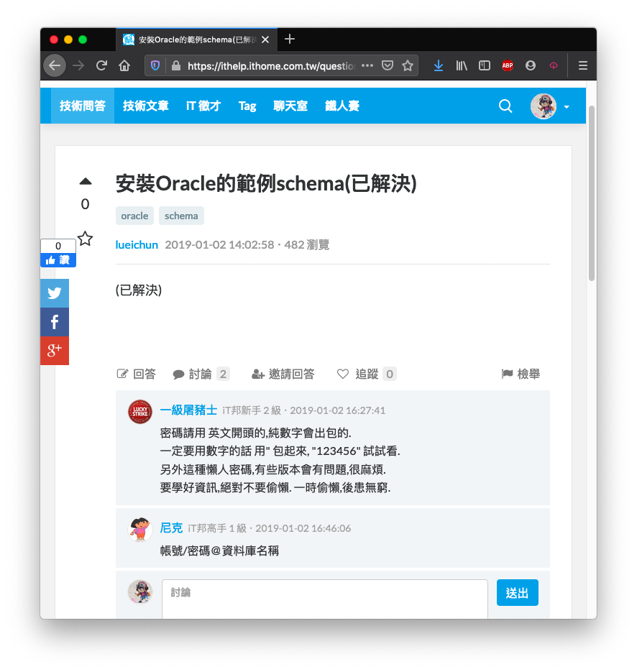Select the schema tag
637x672 pixels.
(181, 216)
